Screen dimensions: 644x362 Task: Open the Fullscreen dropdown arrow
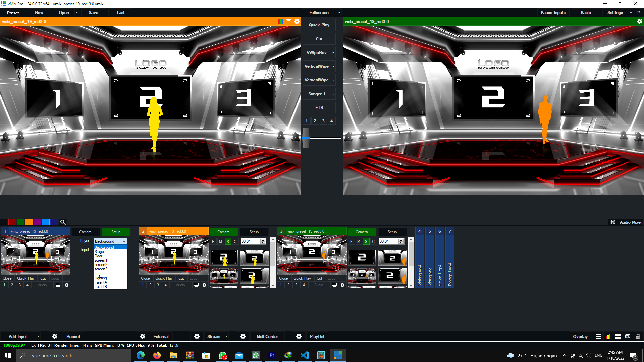(339, 13)
